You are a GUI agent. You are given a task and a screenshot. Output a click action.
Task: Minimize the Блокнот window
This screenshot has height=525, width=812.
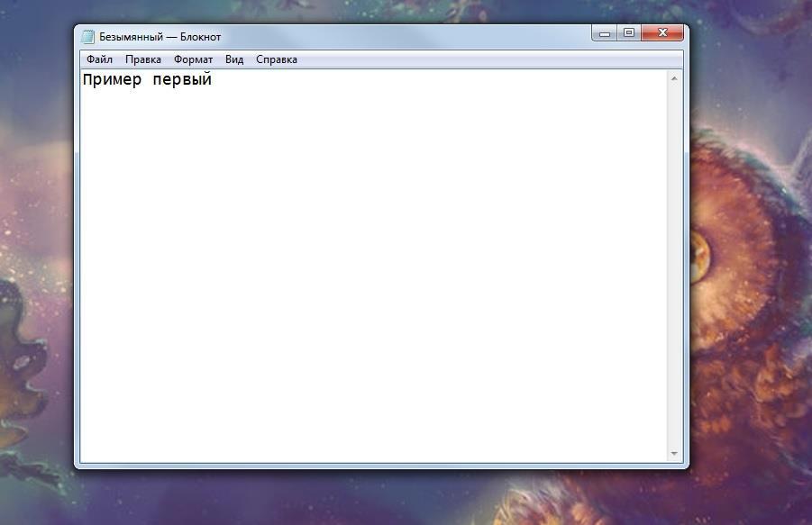click(604, 33)
